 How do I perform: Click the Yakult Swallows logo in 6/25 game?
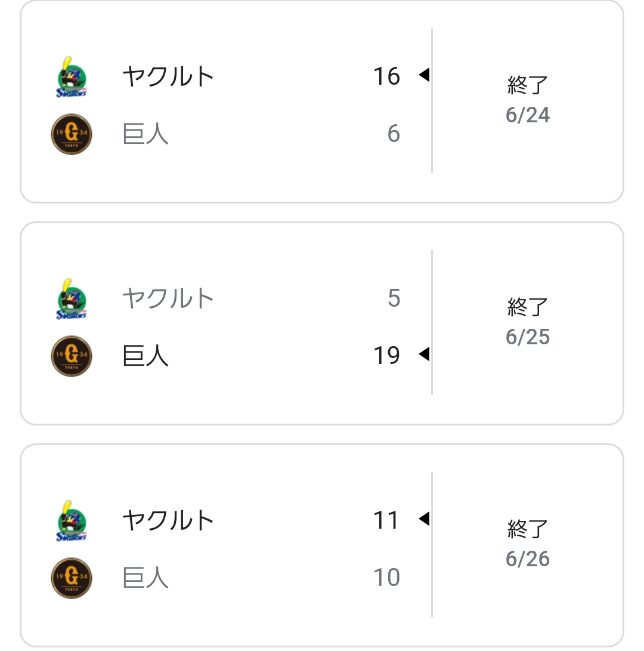(72, 299)
